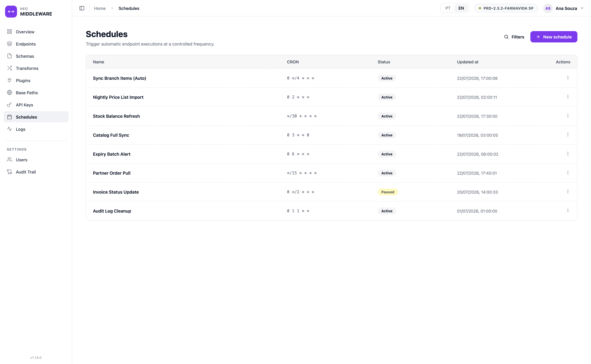Click the CRON value */30 * * * *
The image size is (591, 364).
(302, 116)
